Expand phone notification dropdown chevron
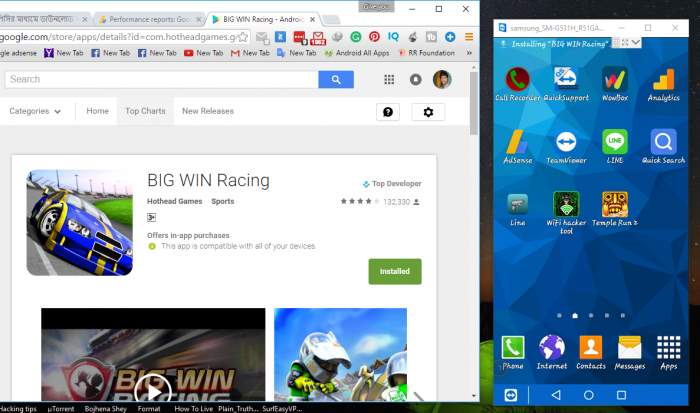 (x=635, y=42)
